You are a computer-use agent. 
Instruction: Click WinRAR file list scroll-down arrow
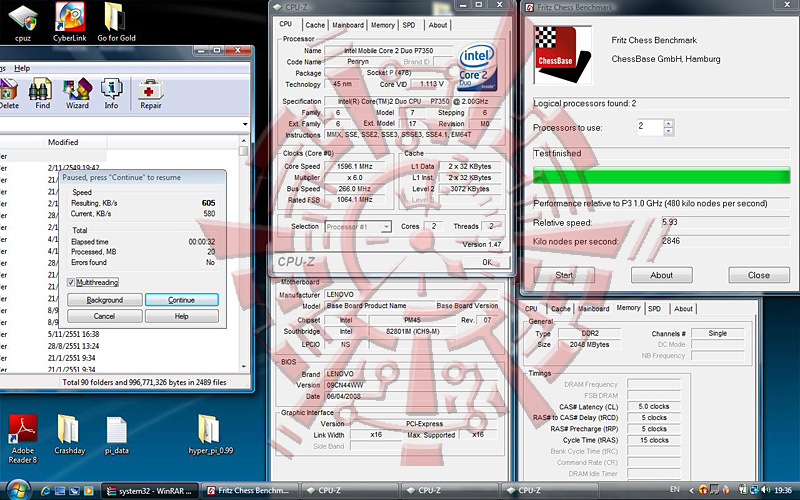click(244, 366)
